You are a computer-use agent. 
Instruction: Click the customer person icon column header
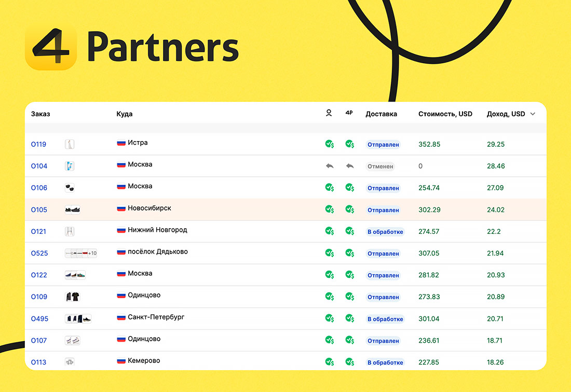click(329, 113)
